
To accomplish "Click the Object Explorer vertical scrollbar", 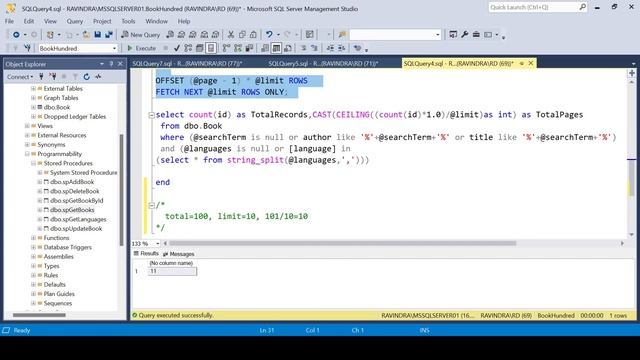I will coord(121,190).
